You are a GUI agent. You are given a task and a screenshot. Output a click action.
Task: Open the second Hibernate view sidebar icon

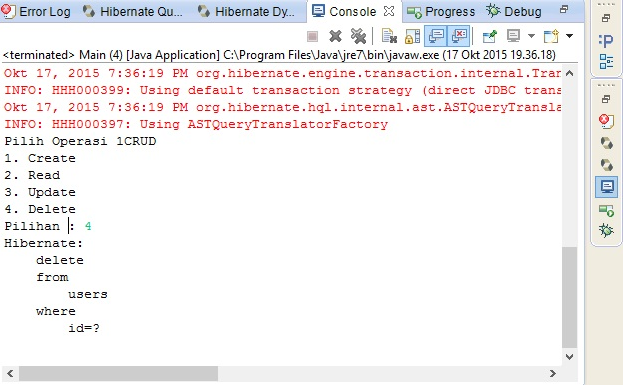pos(606,164)
